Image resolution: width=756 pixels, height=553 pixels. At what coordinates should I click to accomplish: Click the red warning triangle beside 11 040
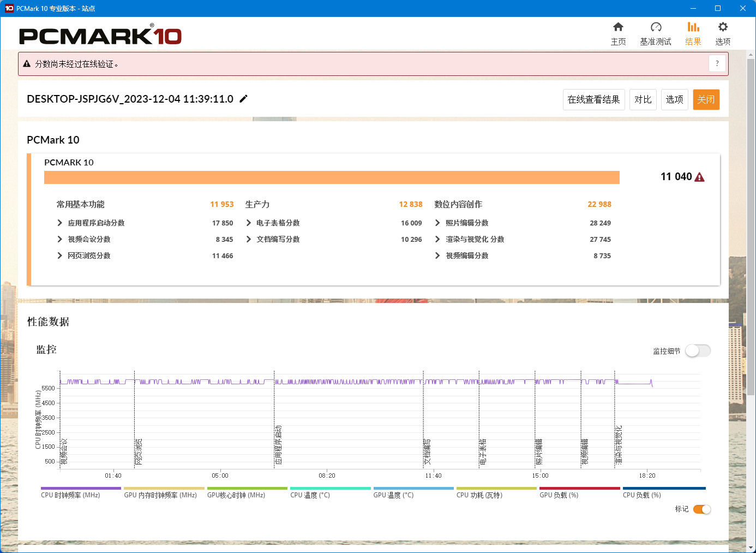(699, 177)
